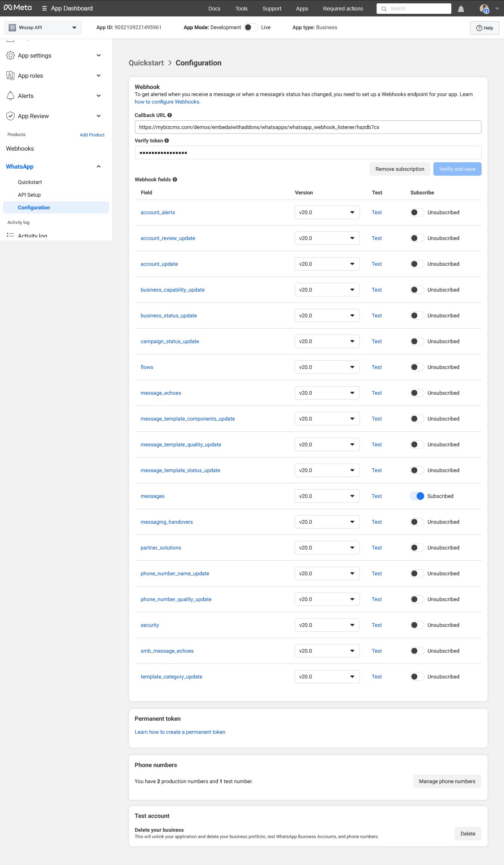Screen dimensions: 504x865
Task: Unsubscribe the messages webhook field
Action: click(x=417, y=496)
